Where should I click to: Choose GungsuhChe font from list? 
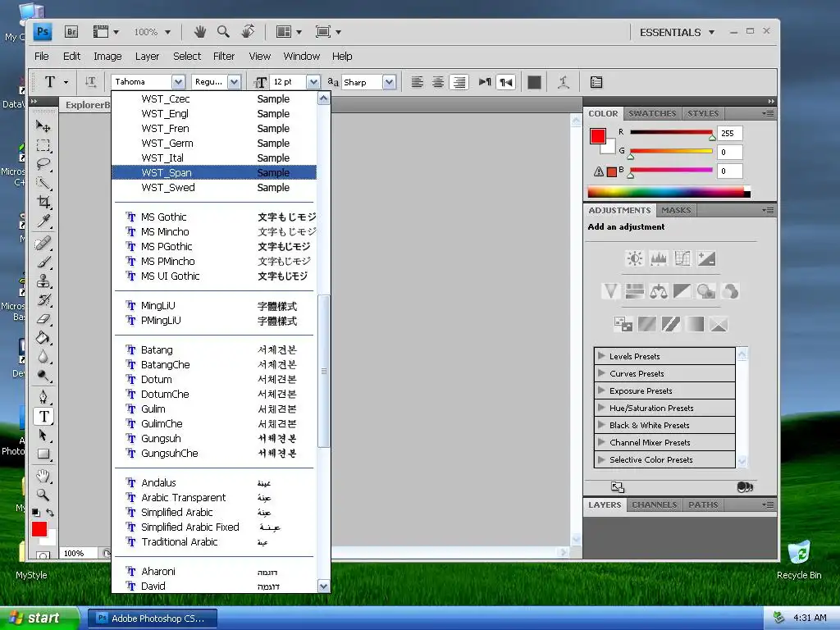point(214,453)
